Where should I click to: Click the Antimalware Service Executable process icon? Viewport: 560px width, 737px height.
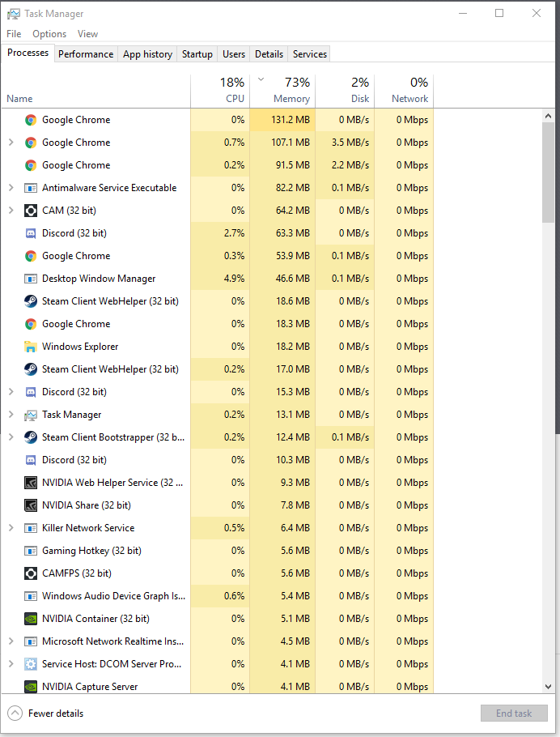31,188
